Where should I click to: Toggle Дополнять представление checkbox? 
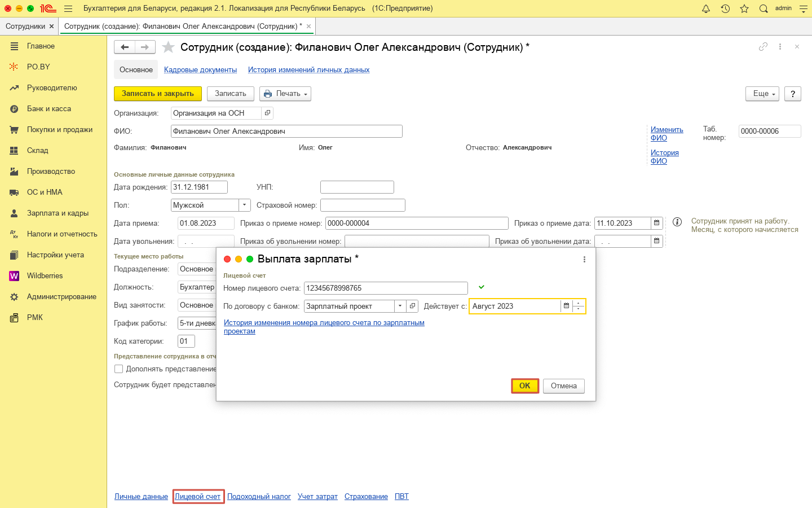(x=118, y=369)
